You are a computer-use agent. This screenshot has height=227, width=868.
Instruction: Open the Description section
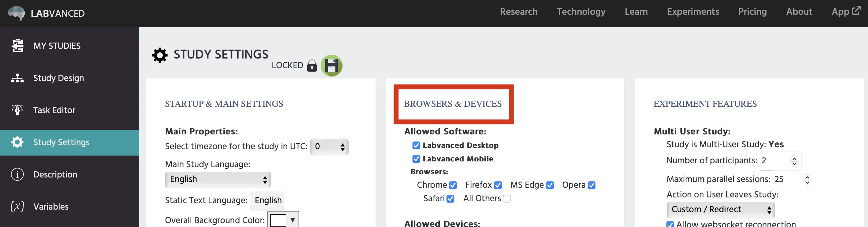click(x=55, y=174)
